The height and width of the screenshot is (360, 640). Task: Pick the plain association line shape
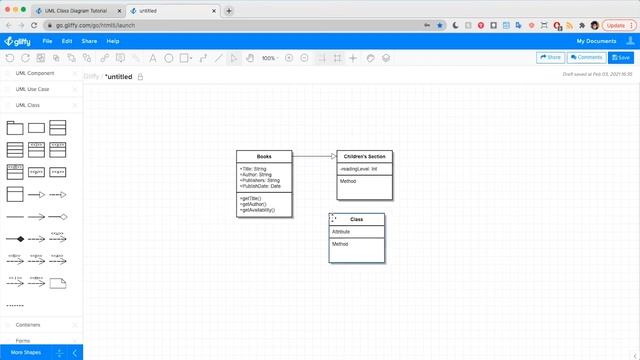(x=15, y=217)
